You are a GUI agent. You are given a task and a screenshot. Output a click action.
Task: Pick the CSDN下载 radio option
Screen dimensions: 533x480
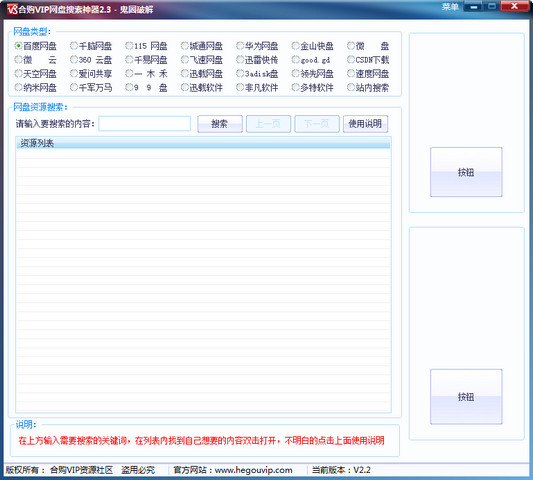[368, 60]
